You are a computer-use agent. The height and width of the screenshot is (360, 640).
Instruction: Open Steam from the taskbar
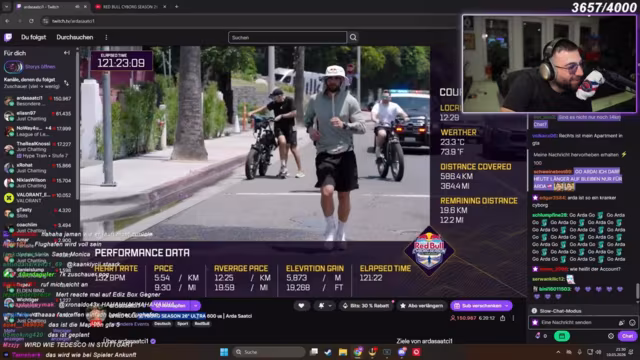tap(328, 352)
